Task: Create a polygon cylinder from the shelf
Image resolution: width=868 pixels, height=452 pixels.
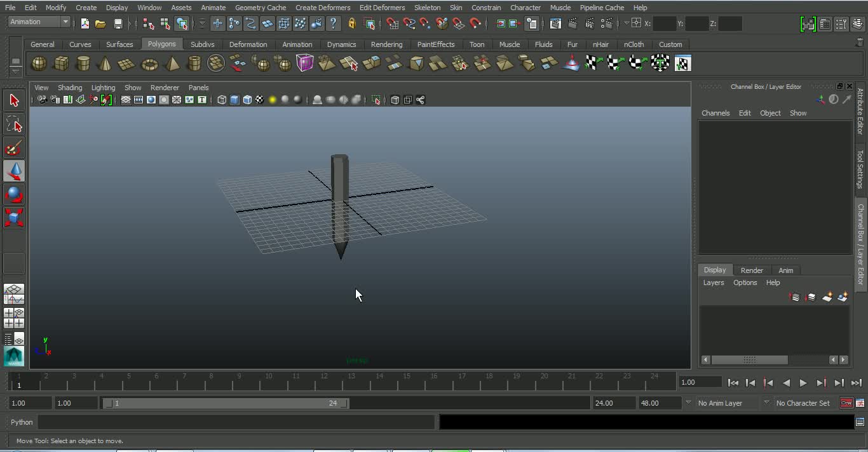Action: (x=83, y=63)
